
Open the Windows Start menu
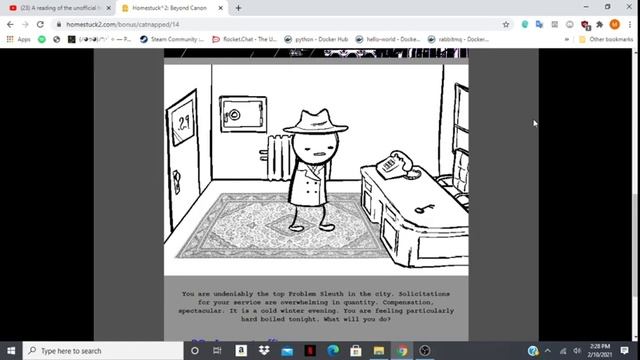[11, 351]
